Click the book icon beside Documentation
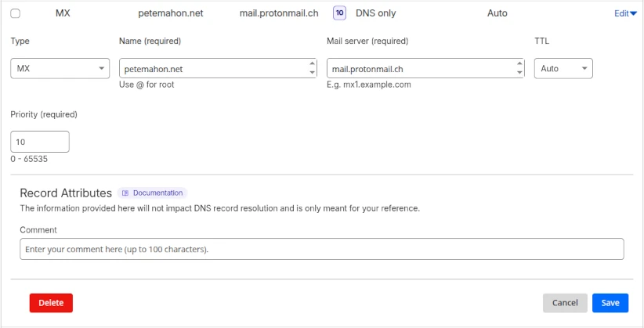 click(125, 193)
